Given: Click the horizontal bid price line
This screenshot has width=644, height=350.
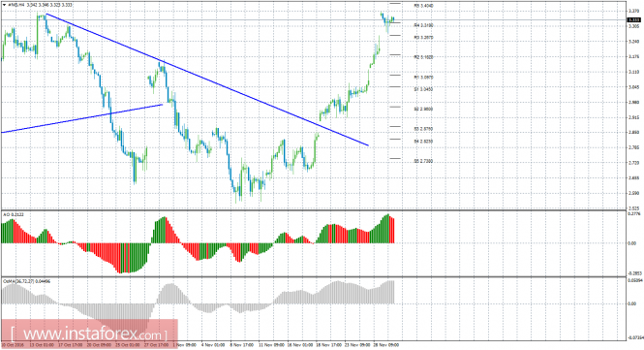Looking at the screenshot, I should 314,19.
